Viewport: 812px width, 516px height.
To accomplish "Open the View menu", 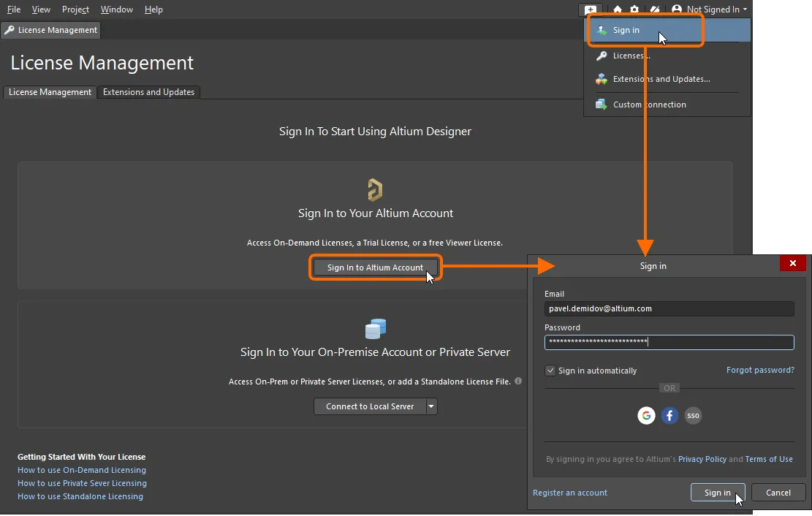I will point(41,10).
